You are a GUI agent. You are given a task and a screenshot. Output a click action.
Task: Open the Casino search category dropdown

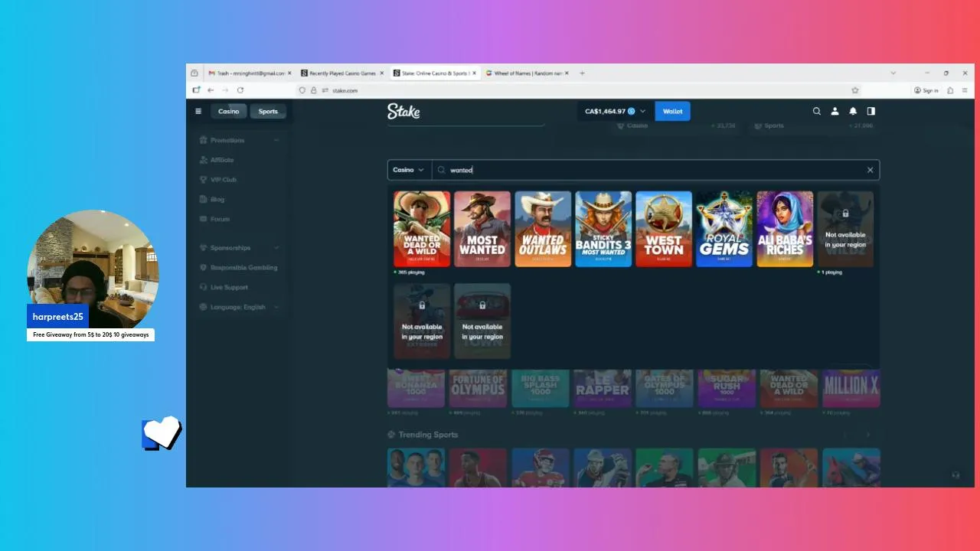tap(410, 170)
